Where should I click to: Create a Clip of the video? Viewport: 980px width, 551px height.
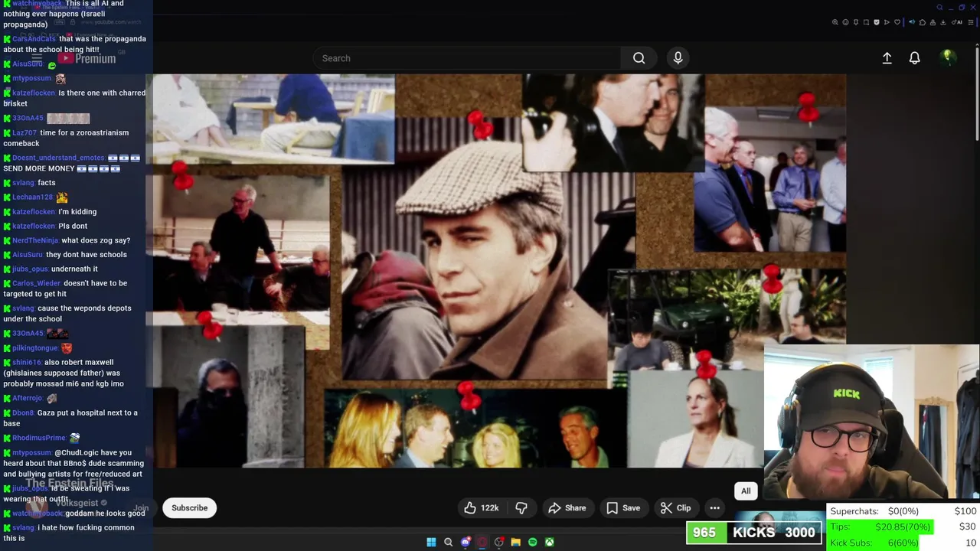point(675,507)
